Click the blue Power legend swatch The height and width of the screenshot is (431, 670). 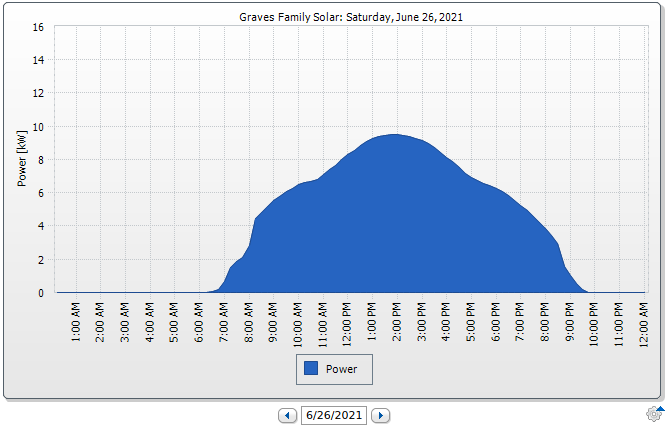tap(311, 369)
